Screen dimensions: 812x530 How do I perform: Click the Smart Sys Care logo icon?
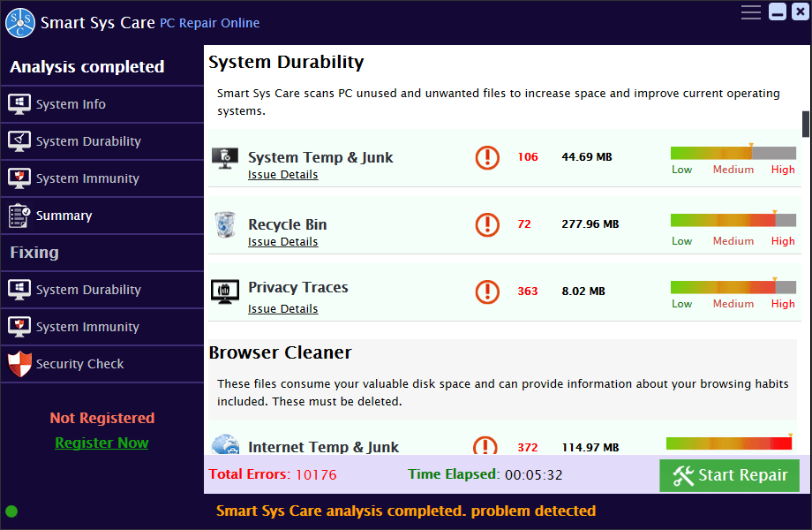tap(20, 23)
